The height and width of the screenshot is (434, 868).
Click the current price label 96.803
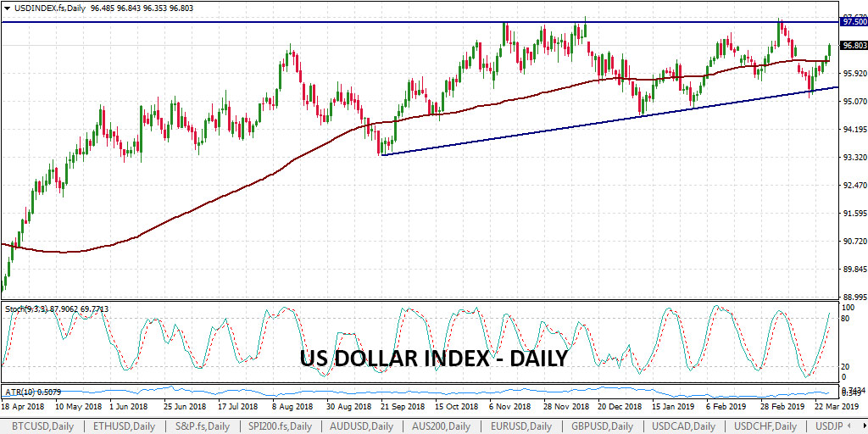click(854, 46)
